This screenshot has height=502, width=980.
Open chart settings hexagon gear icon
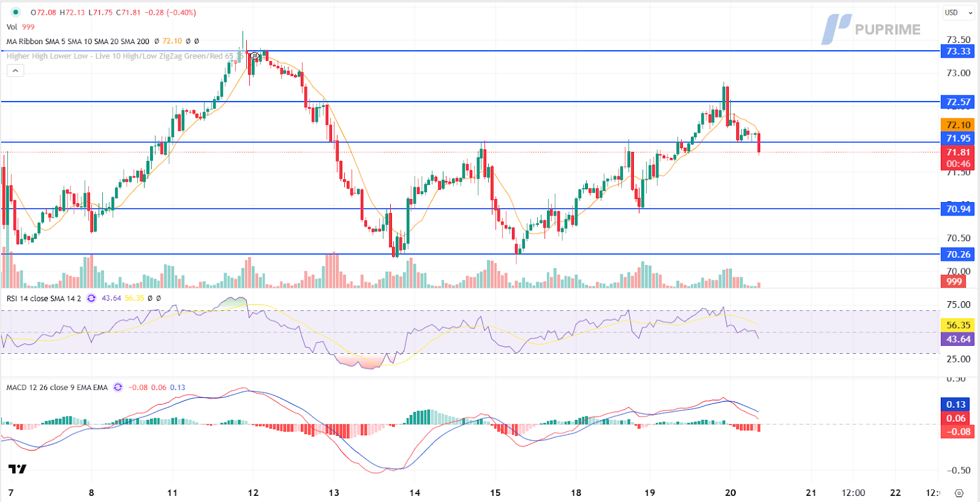(959, 493)
